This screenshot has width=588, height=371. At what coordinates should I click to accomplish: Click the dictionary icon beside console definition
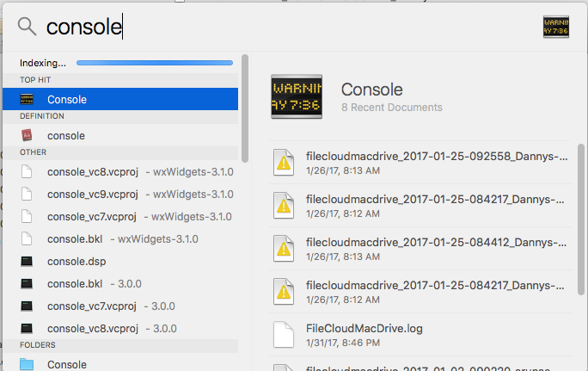pyautogui.click(x=27, y=135)
